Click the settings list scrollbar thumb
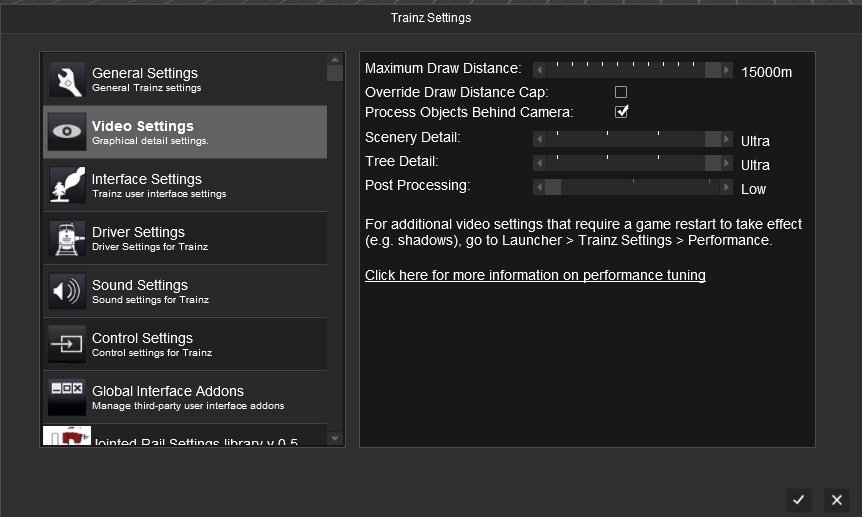The width and height of the screenshot is (862, 517). (335, 73)
